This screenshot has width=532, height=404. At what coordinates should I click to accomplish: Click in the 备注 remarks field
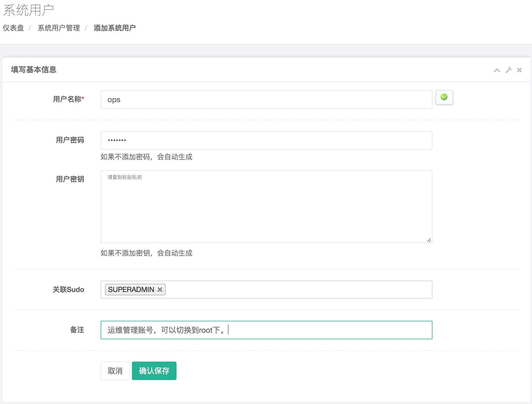[326, 330]
